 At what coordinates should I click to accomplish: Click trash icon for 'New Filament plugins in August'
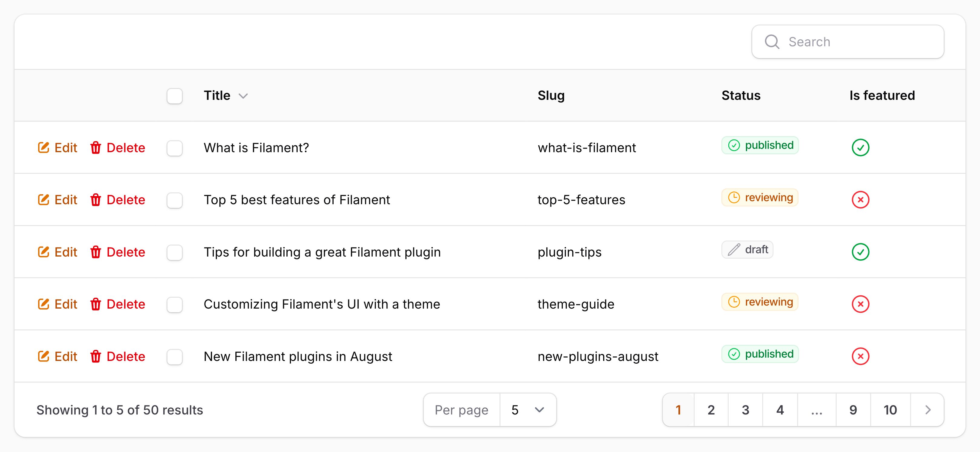[96, 356]
